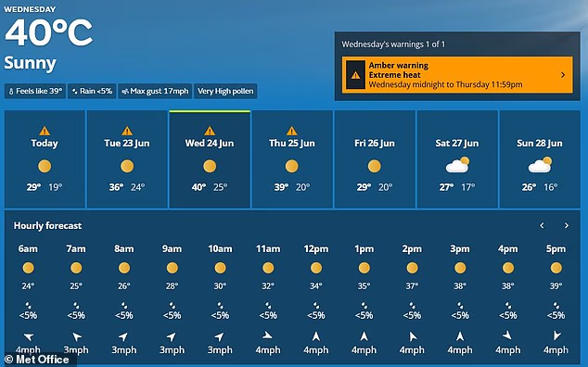
Task: Click Wednesday's warnings 1 of 1 text
Action: pos(393,44)
